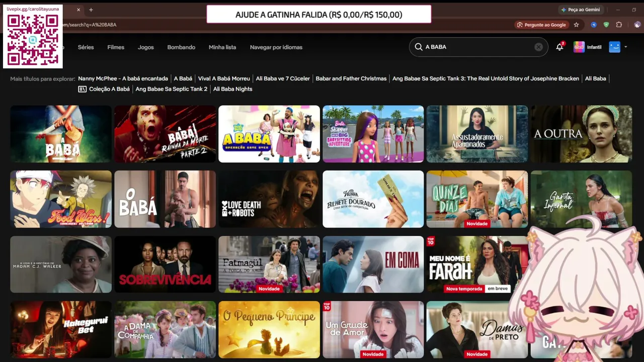Click the Peça ao Gemini button

(580, 10)
